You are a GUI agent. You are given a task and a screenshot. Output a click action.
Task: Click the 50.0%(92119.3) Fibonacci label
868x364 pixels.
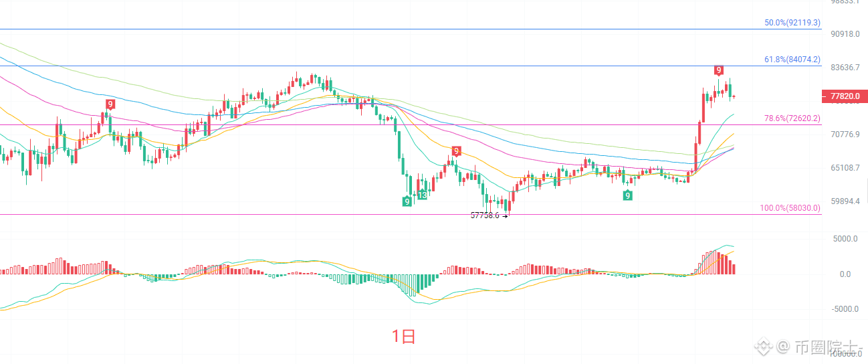tap(792, 23)
